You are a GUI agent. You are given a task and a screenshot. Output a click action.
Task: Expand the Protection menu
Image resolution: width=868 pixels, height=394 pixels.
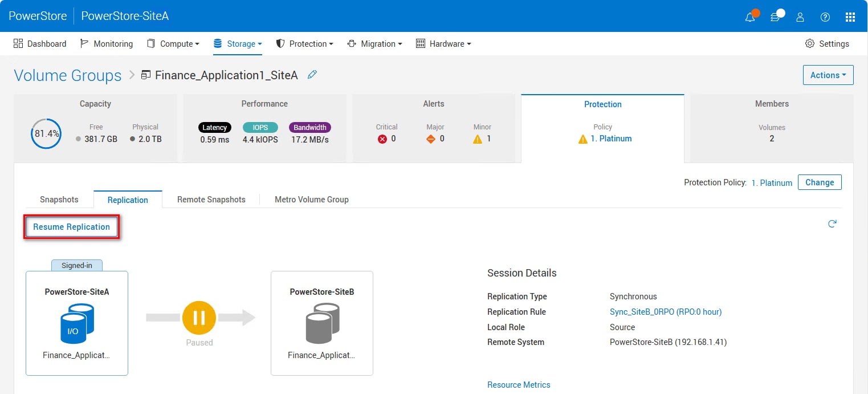click(304, 44)
